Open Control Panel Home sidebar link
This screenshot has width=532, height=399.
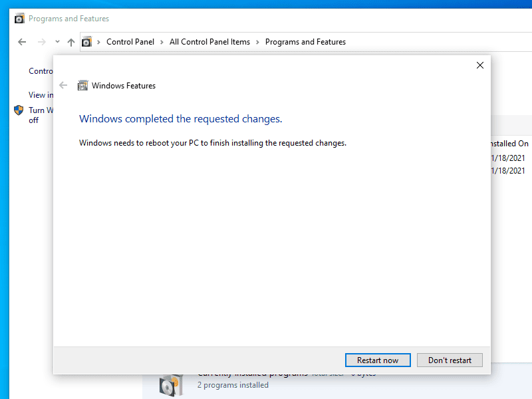point(41,71)
